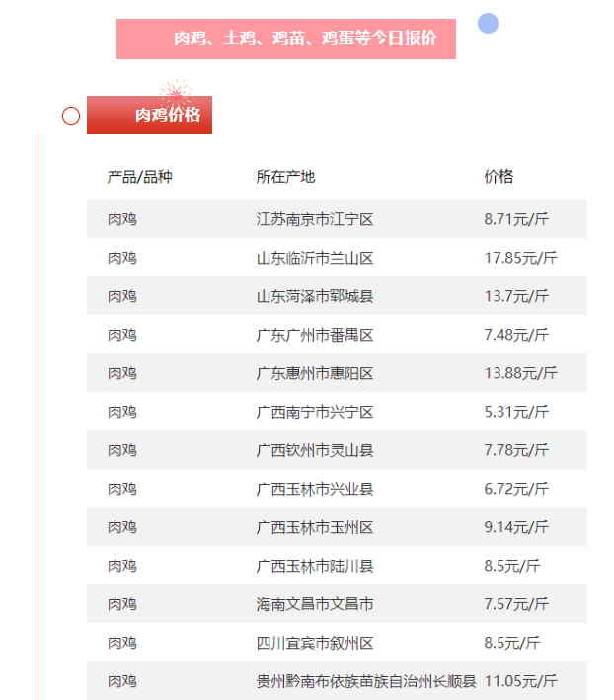
Task: Click the 7.78元/斤 price cell
Action: pyautogui.click(x=516, y=450)
